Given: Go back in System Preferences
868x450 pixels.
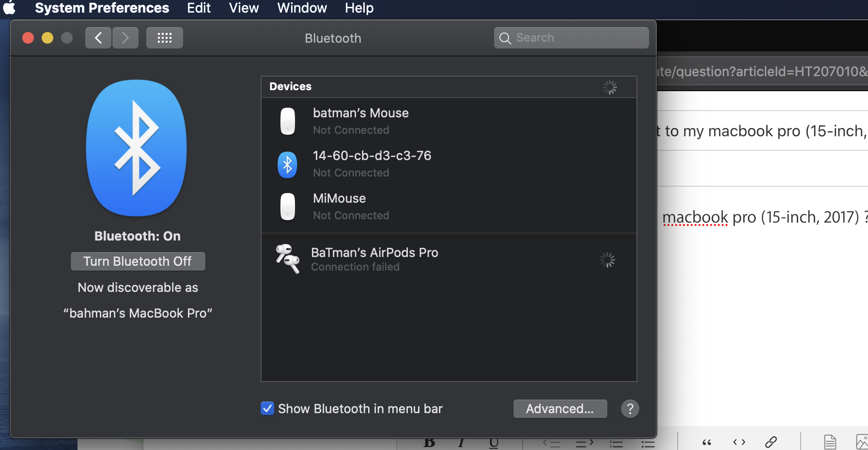Looking at the screenshot, I should coord(98,38).
